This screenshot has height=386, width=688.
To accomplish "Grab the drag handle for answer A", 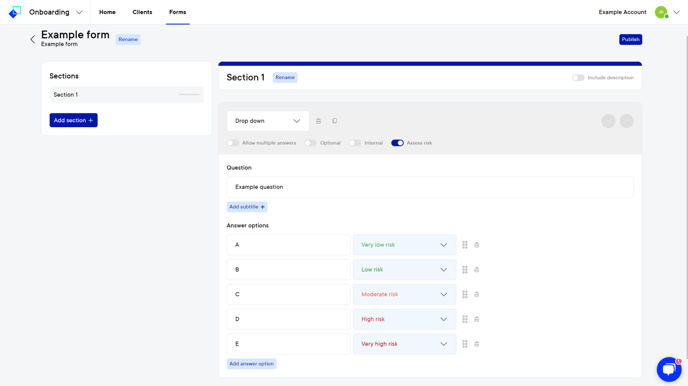I will point(465,245).
